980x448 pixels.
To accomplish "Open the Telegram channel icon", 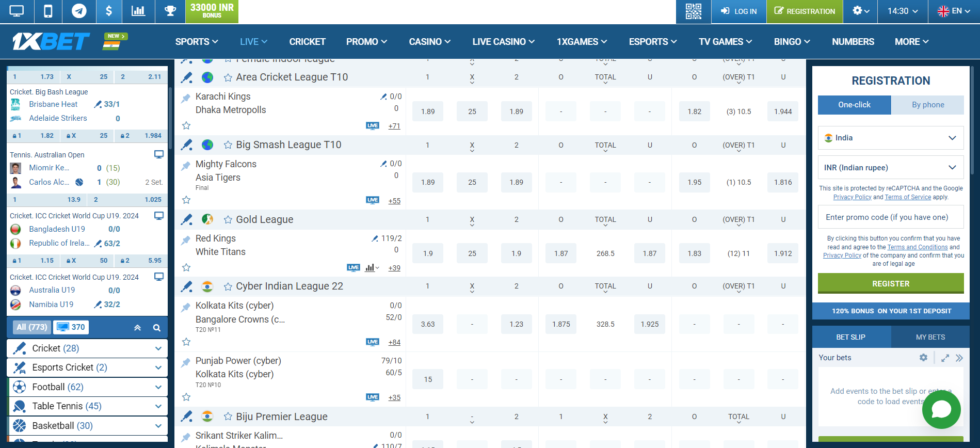I will coord(79,11).
